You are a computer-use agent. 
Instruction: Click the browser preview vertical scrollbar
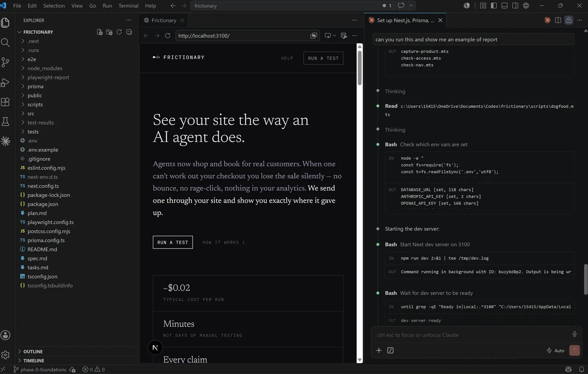pyautogui.click(x=360, y=68)
